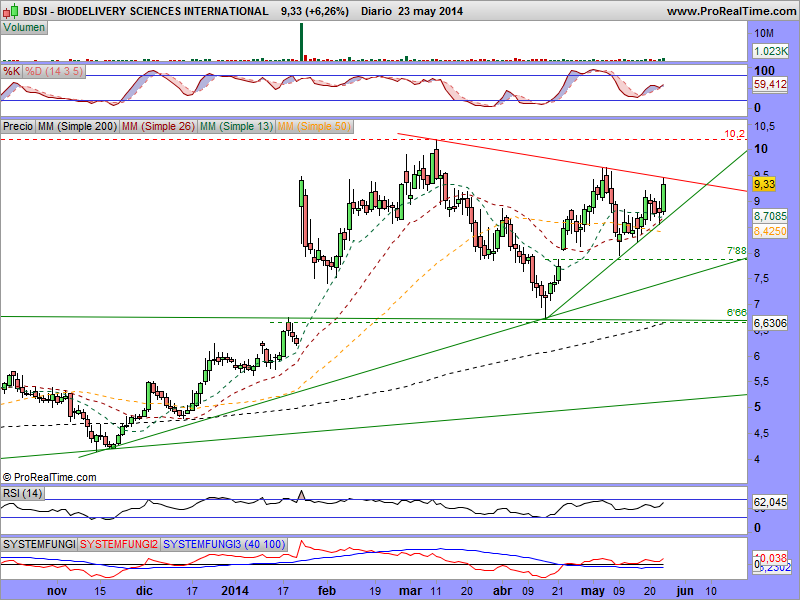This screenshot has width=800, height=600.
Task: Select the MM (Simple 26) label
Action: 158,126
